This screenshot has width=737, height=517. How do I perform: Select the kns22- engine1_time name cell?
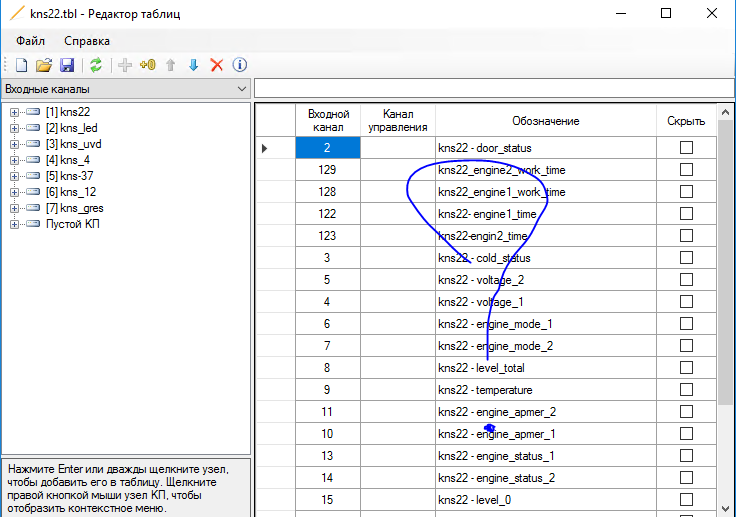[x=546, y=214]
